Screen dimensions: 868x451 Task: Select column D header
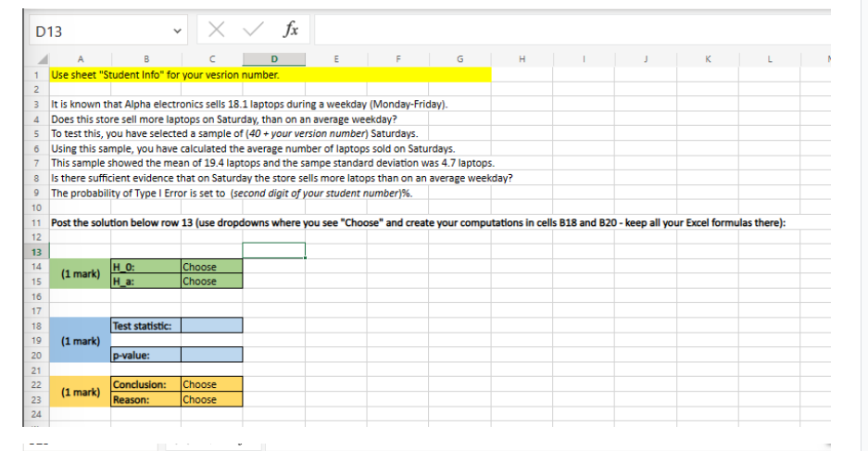point(274,59)
